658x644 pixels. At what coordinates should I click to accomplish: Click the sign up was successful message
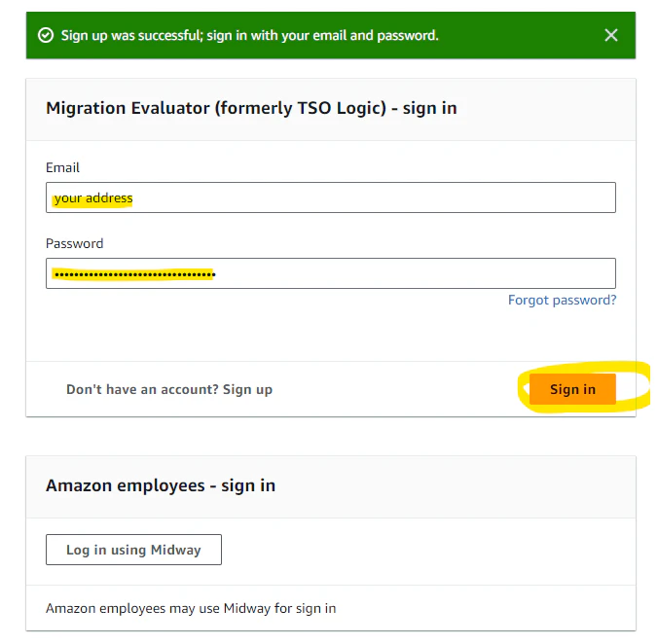(250, 36)
